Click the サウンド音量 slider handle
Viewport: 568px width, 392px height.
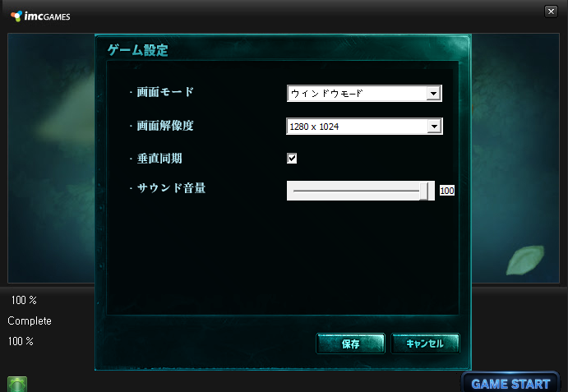click(423, 191)
